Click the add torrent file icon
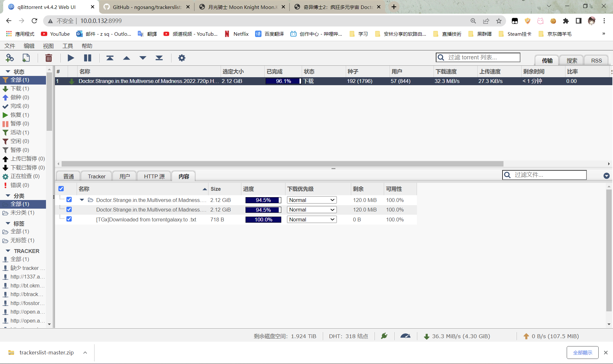The height and width of the screenshot is (364, 613). tap(26, 58)
